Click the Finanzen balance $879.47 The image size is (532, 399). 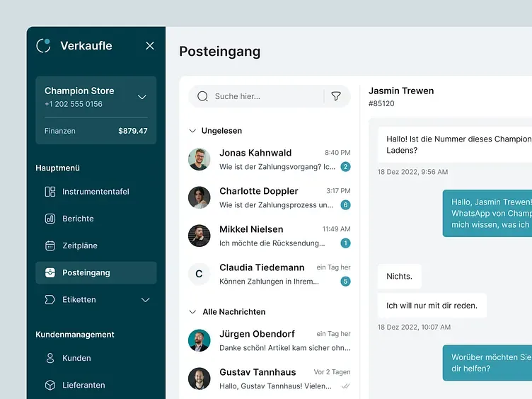133,131
